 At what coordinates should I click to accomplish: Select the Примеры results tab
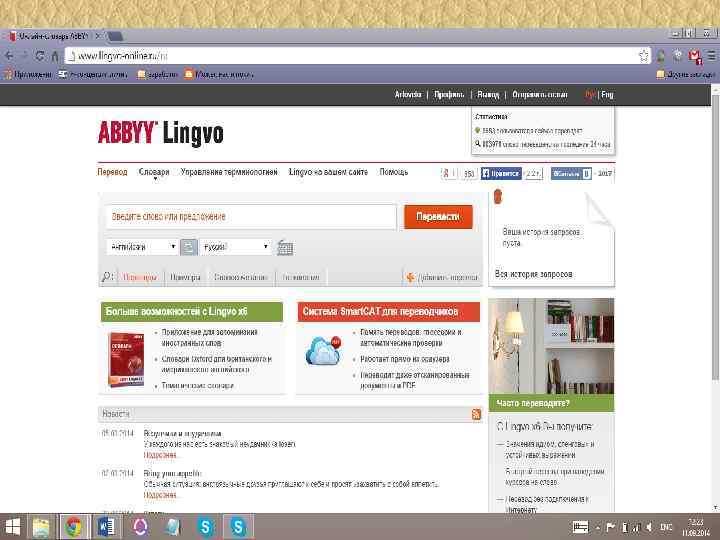click(x=185, y=277)
